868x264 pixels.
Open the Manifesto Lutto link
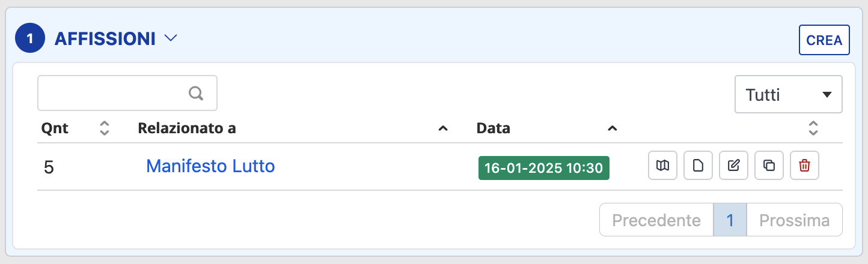(210, 166)
